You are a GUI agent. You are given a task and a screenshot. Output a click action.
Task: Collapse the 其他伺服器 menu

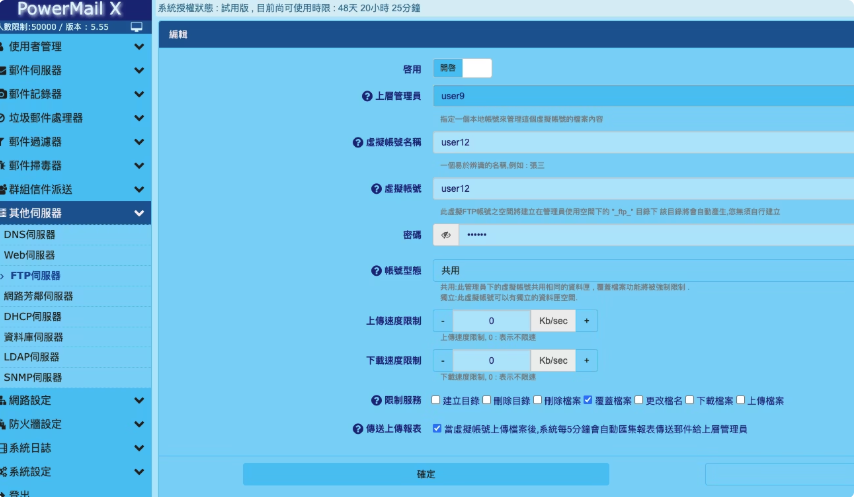75,213
